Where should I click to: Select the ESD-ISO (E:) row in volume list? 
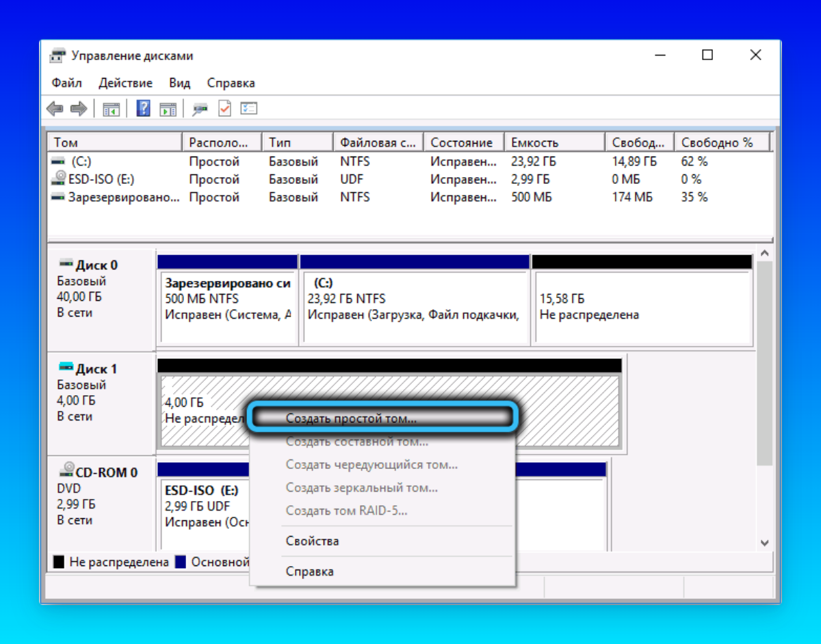tap(97, 179)
